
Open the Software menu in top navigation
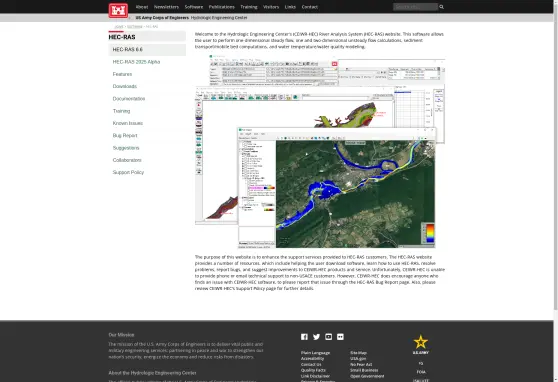coord(194,7)
